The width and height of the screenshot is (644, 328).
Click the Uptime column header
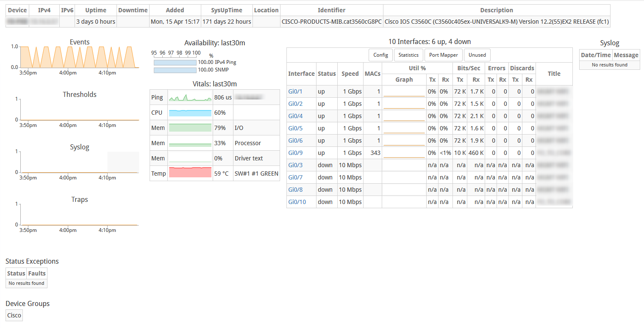coord(96,10)
